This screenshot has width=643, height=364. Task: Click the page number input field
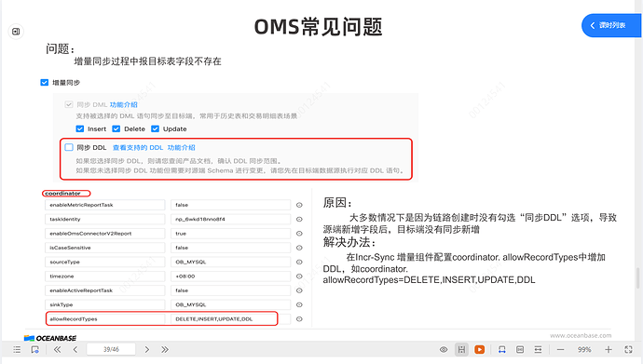coord(111,349)
